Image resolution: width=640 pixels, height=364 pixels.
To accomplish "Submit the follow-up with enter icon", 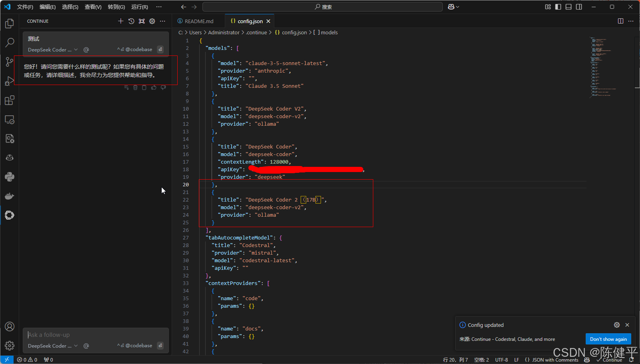I will [x=160, y=346].
